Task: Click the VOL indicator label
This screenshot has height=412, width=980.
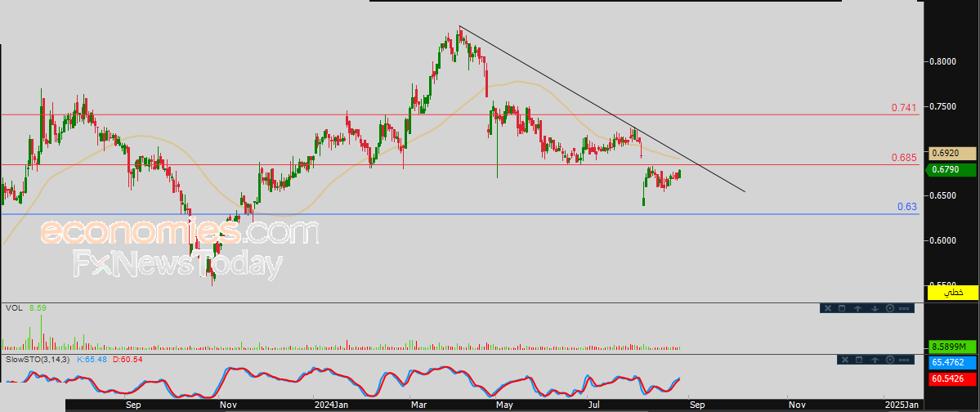Action: [14, 308]
